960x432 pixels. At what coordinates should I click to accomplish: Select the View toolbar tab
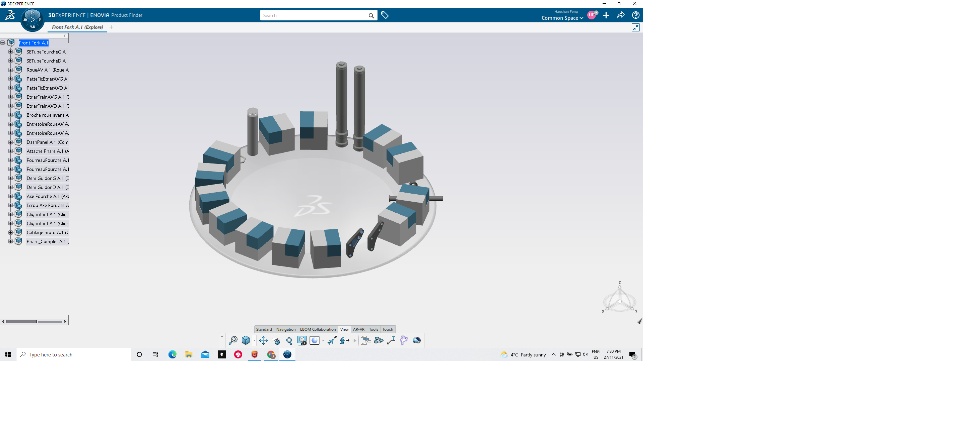coord(344,329)
